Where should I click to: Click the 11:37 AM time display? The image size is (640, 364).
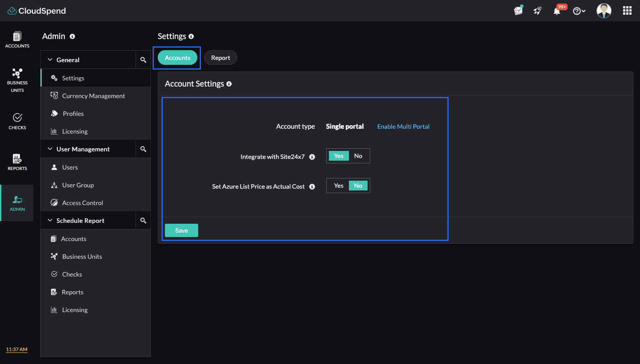tap(17, 349)
